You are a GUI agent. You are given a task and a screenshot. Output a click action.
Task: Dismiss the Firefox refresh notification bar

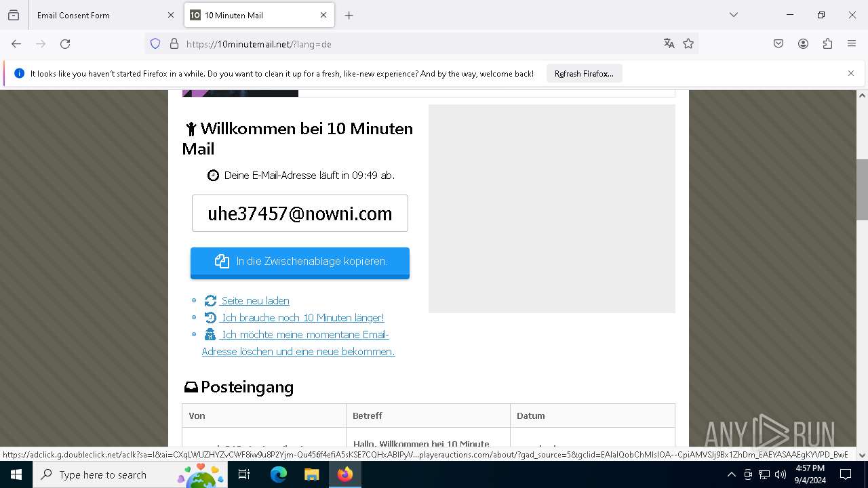[x=851, y=73]
